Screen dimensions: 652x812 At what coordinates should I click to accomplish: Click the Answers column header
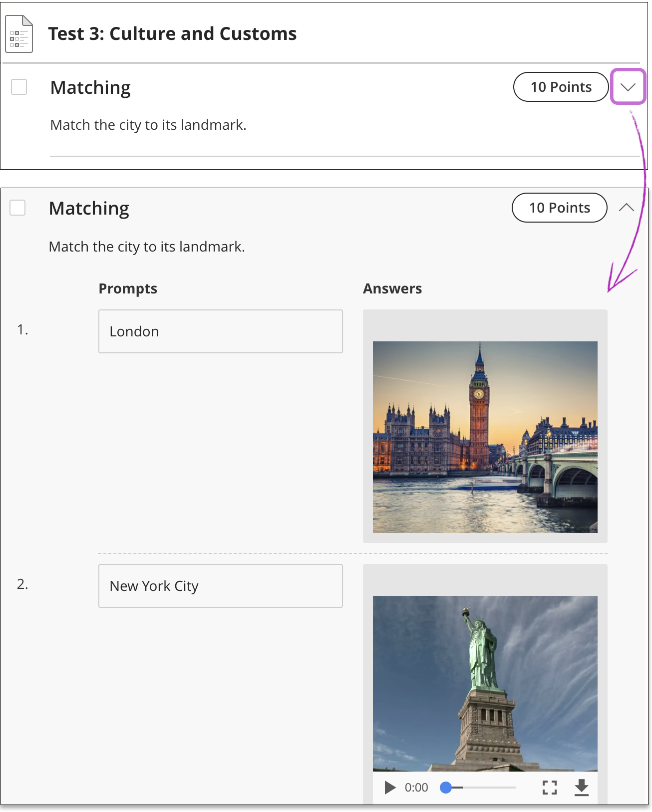click(392, 288)
